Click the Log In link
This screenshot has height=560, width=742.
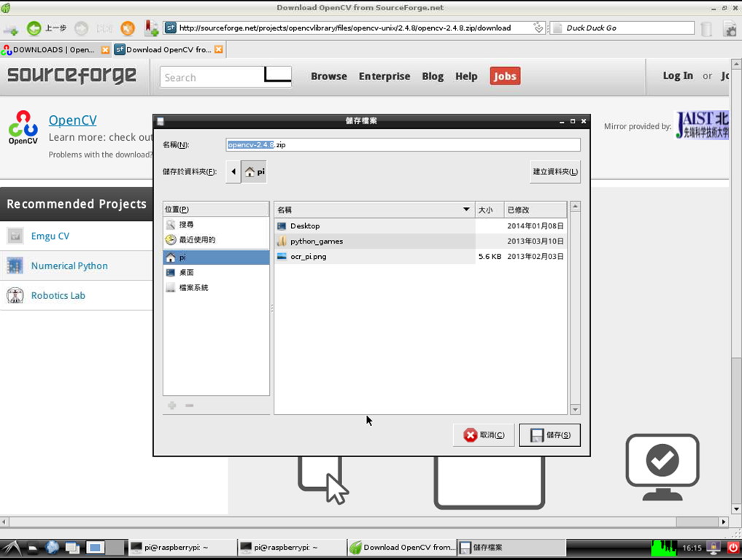[678, 76]
